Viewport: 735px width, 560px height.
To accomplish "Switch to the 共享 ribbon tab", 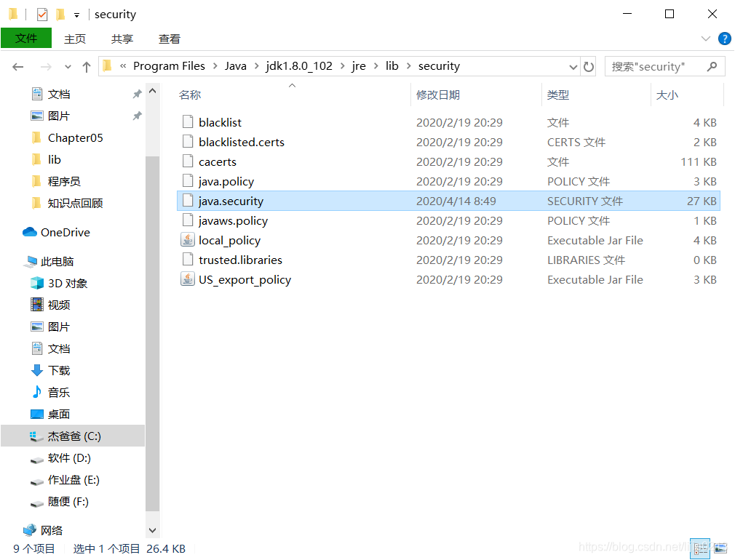I will 122,39.
